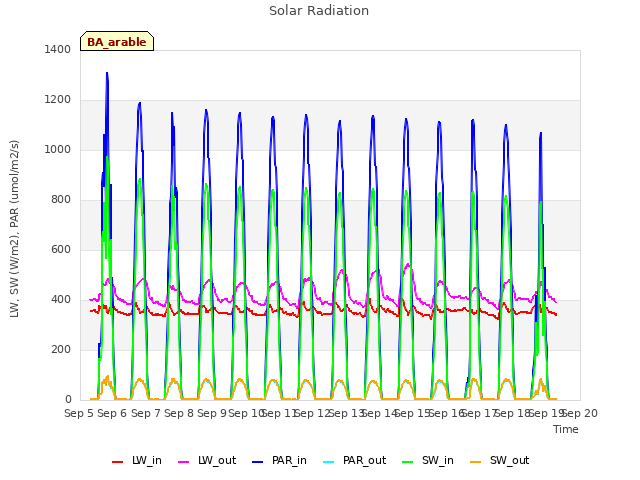Click the 1000 y-axis tick label
Viewport: 640px width, 480px height.
(58, 150)
